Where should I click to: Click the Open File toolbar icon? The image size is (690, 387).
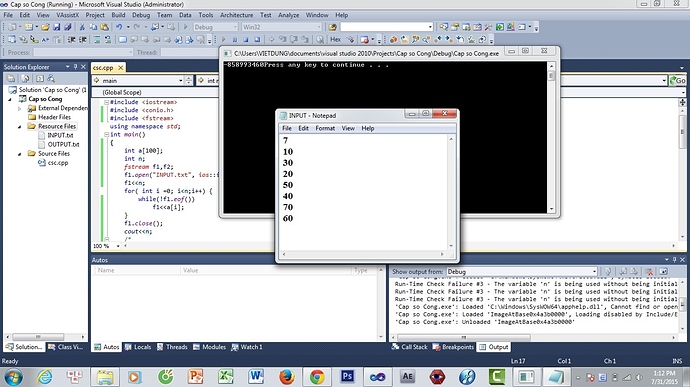45,27
